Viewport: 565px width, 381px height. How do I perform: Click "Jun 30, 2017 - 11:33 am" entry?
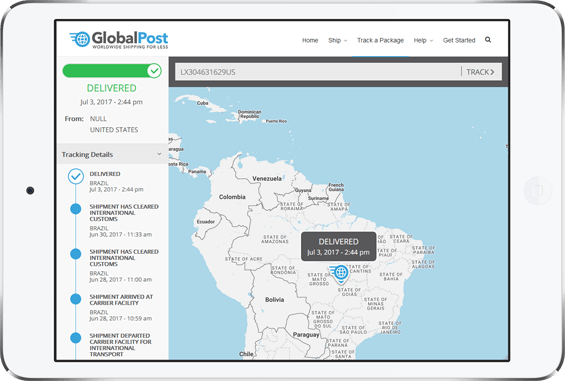coord(120,235)
